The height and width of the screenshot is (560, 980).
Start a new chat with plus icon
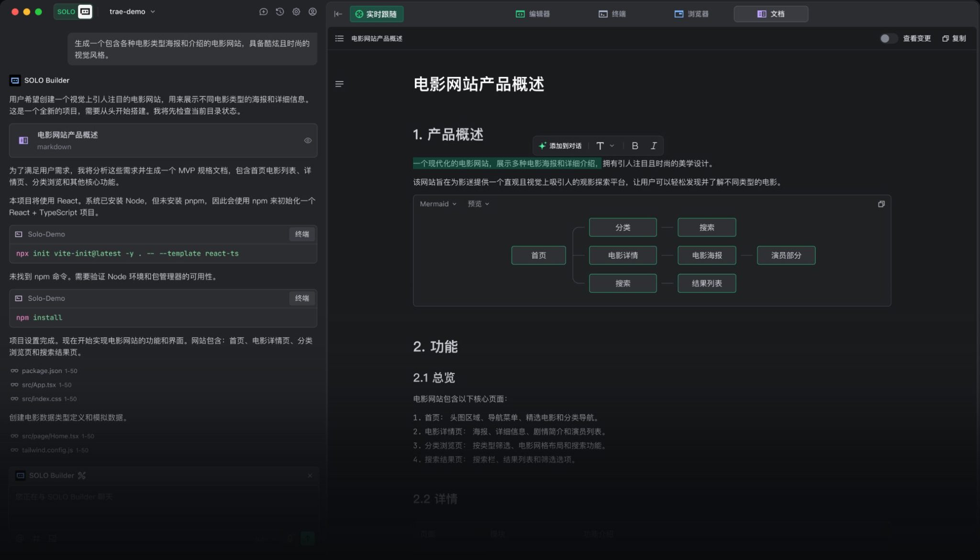[x=263, y=11]
